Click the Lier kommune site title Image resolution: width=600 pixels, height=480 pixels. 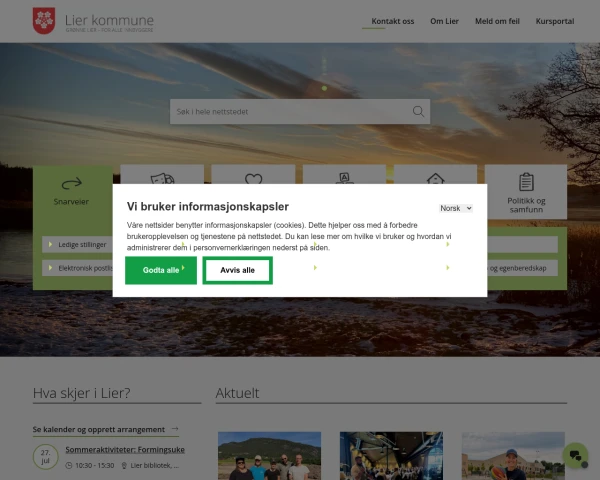109,20
